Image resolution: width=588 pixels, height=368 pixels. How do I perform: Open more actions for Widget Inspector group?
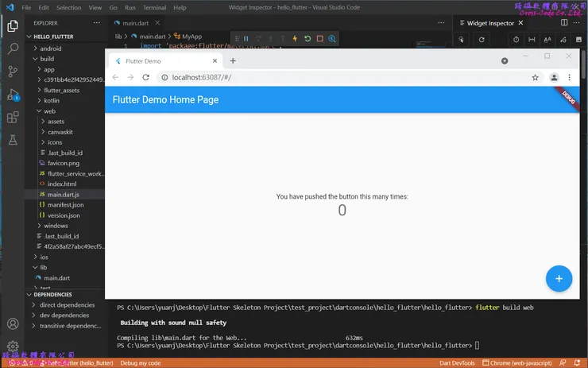point(576,22)
